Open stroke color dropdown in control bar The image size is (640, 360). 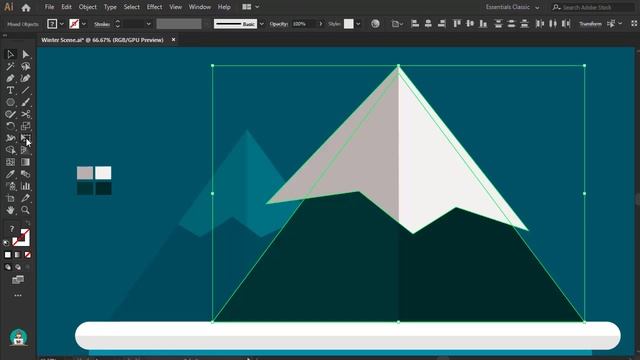tap(84, 24)
